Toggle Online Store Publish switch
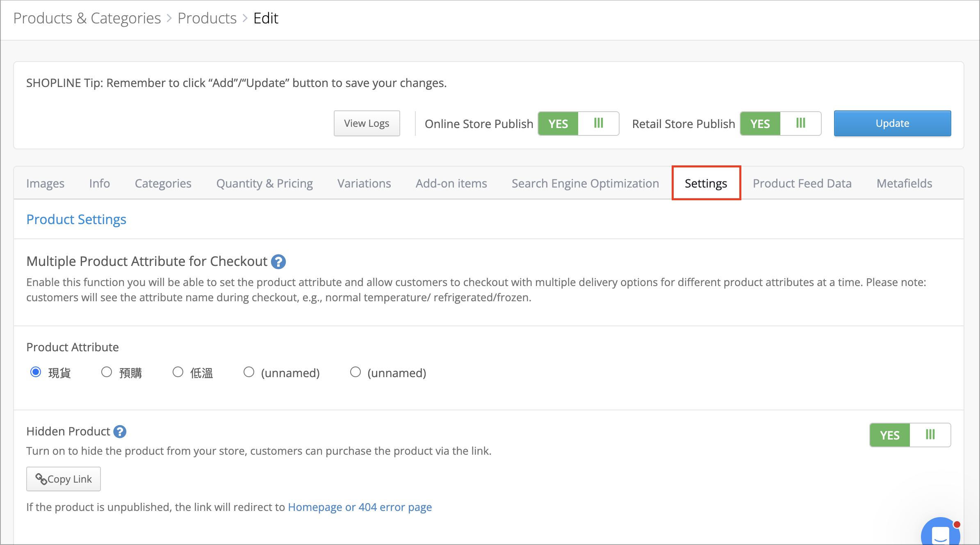This screenshot has width=980, height=545. (x=578, y=124)
